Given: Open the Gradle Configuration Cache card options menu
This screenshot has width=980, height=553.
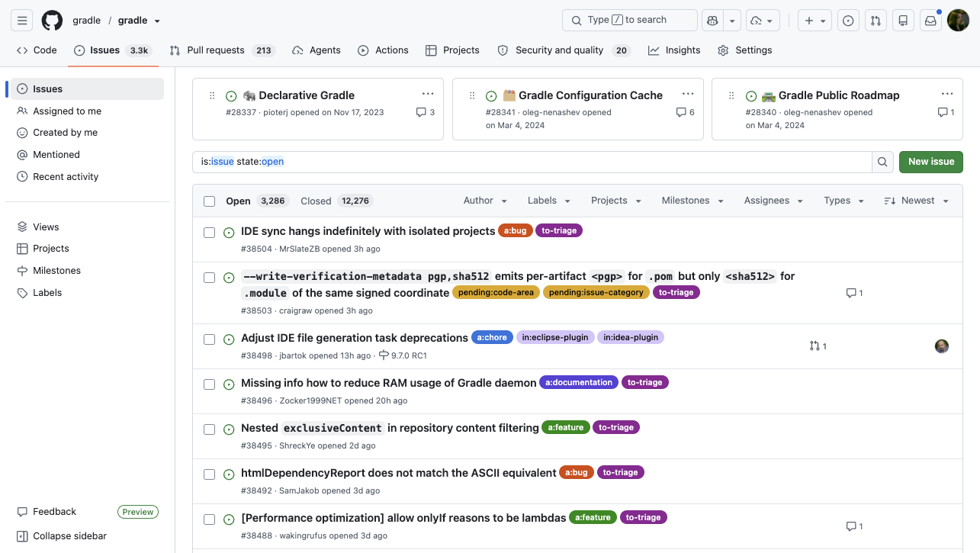Looking at the screenshot, I should 688,95.
